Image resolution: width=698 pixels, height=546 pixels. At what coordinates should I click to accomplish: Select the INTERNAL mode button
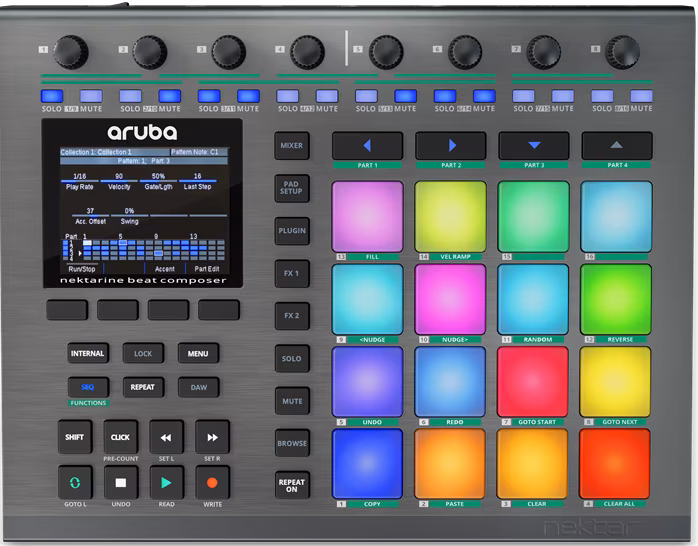point(88,353)
